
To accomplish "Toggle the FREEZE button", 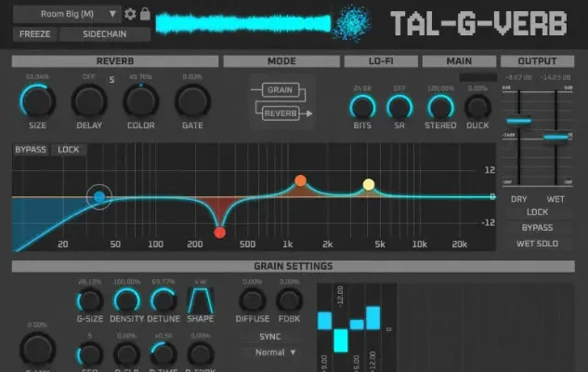I will click(34, 34).
